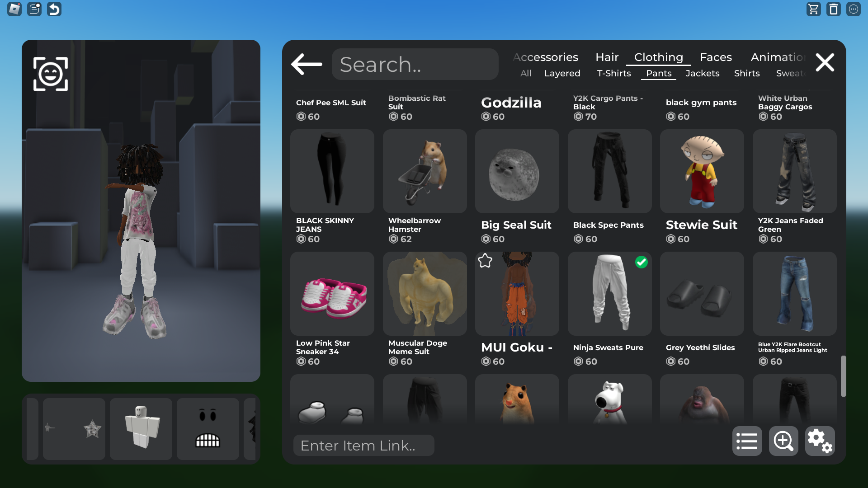This screenshot has height=488, width=868.
Task: Open the shopping cart icon
Action: (813, 9)
